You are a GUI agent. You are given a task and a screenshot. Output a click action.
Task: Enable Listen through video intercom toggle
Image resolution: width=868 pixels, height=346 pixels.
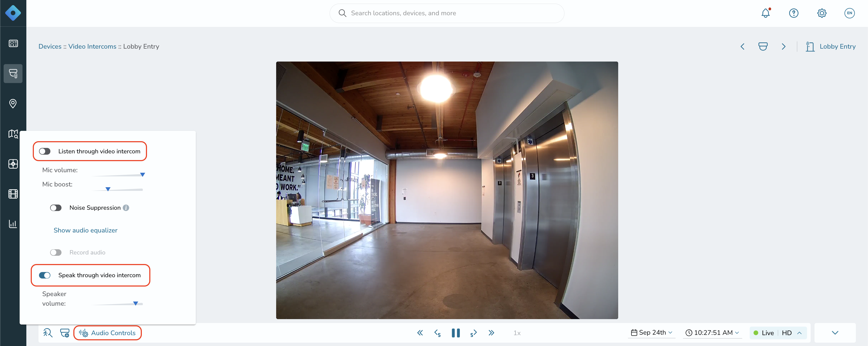coord(44,152)
